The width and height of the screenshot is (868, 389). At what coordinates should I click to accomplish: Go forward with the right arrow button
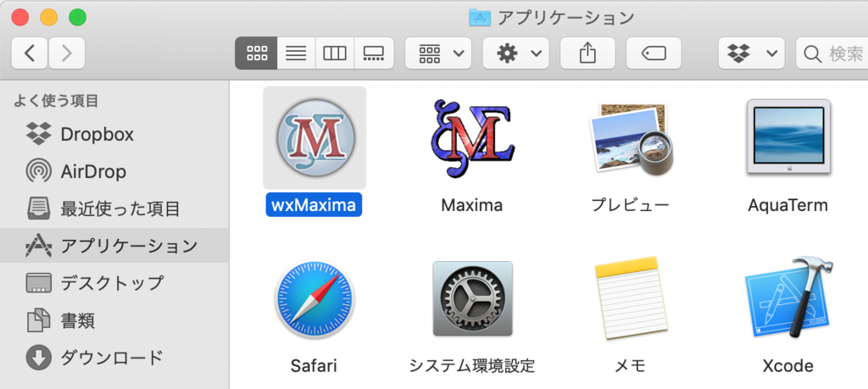pyautogui.click(x=67, y=53)
